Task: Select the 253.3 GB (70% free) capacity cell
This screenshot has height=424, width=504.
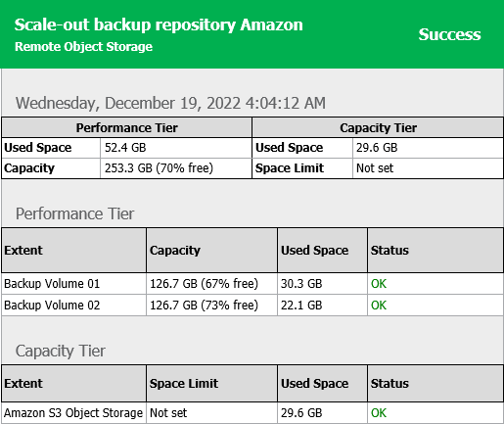Action: click(x=176, y=168)
